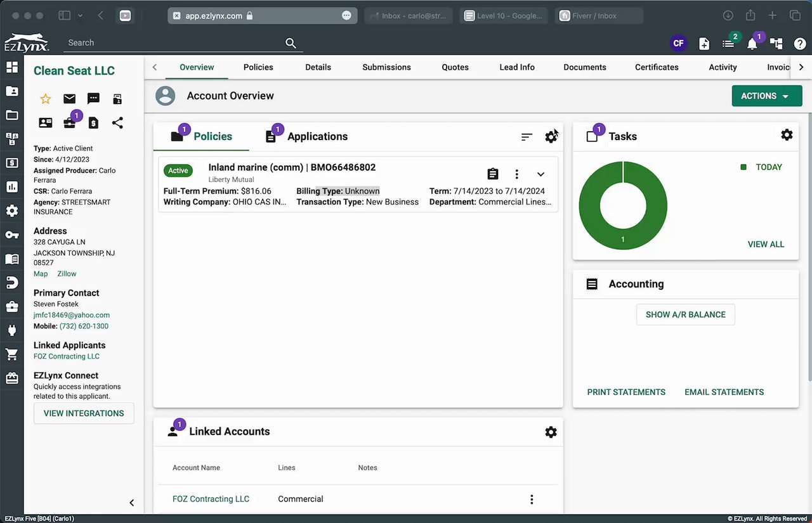Click the folder icon in the left sidebar
Image resolution: width=812 pixels, height=523 pixels.
pos(12,115)
